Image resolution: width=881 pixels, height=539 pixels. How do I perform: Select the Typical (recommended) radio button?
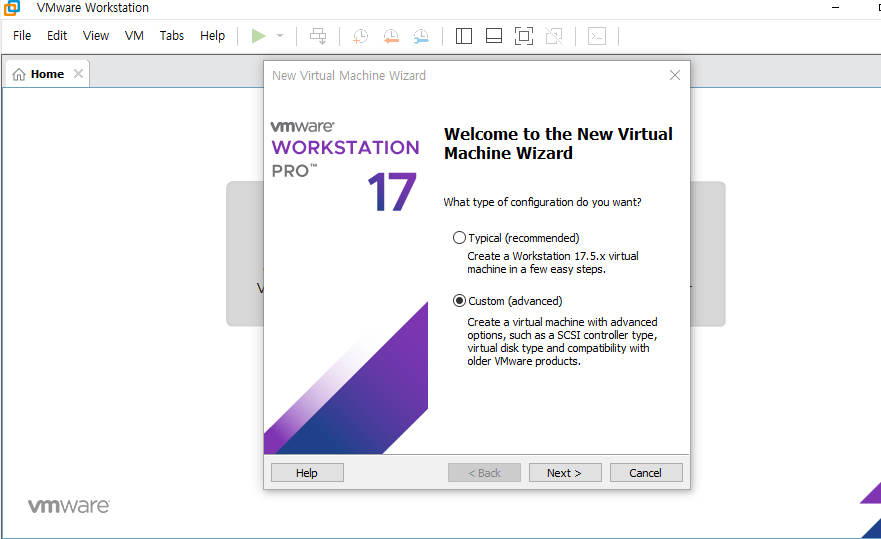pyautogui.click(x=459, y=238)
